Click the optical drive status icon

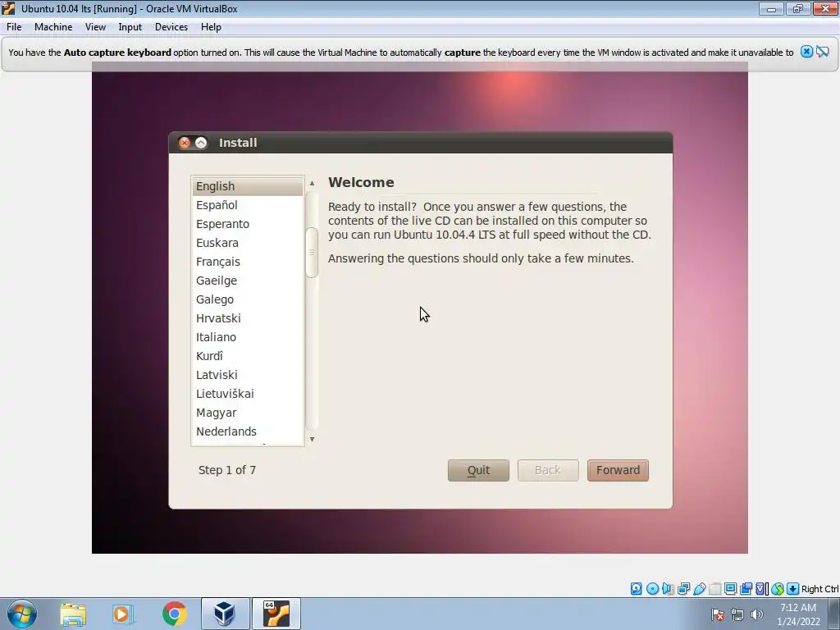point(652,589)
